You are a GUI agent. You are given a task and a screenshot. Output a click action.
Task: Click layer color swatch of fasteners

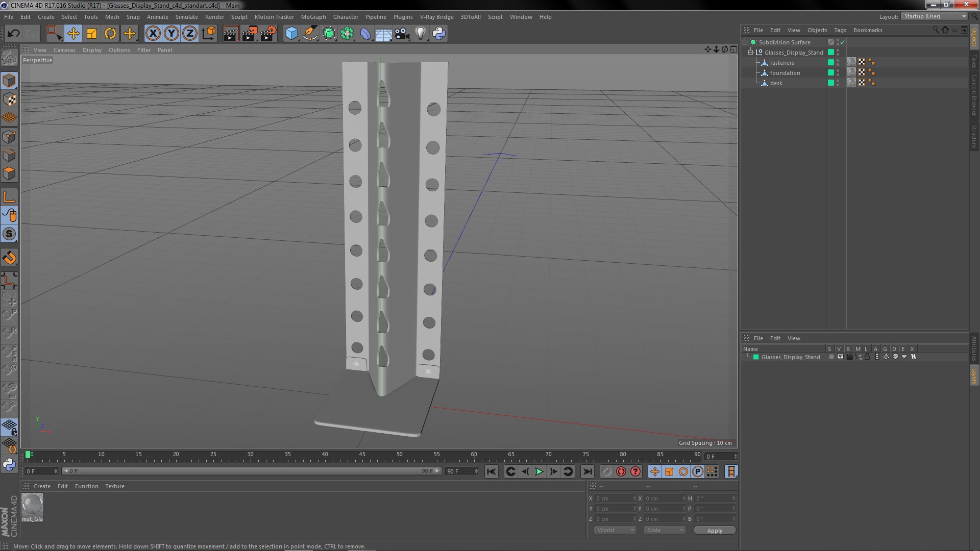pyautogui.click(x=830, y=63)
